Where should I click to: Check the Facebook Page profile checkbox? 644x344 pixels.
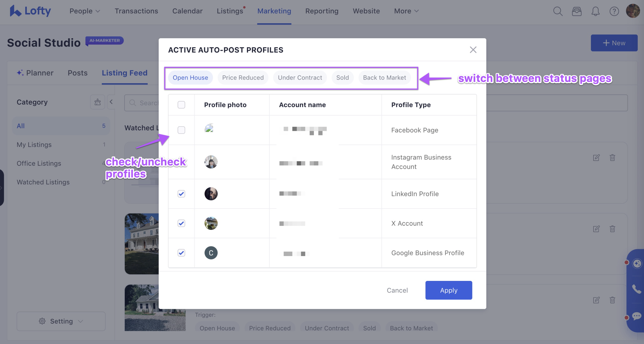(x=181, y=130)
